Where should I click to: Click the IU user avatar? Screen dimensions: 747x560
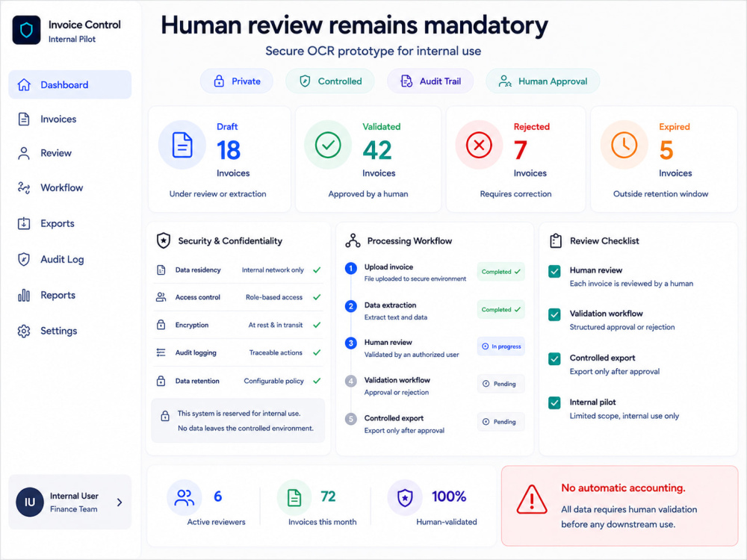coord(30,502)
